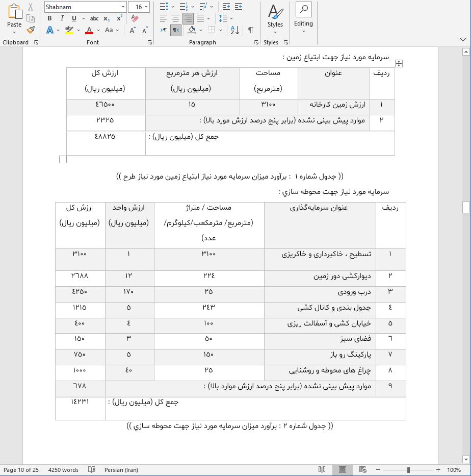
Task: Collapse the ribbon with chevron
Action: pyautogui.click(x=463, y=39)
